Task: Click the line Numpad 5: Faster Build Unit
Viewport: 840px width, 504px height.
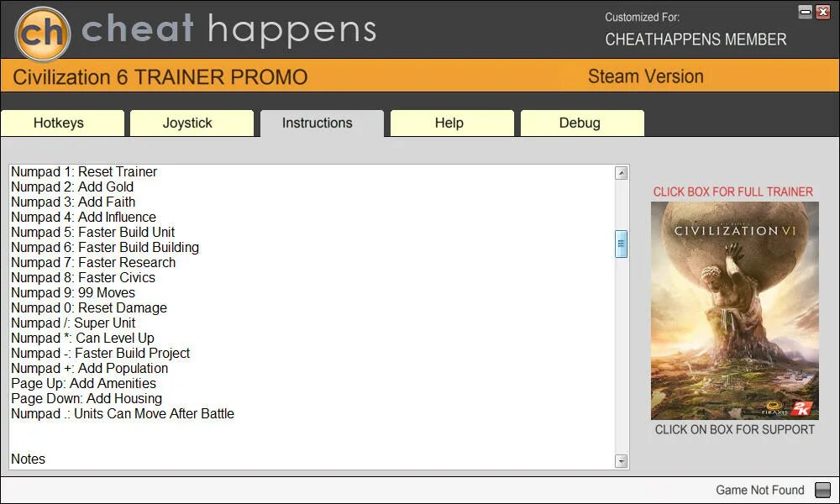Action: click(x=93, y=232)
